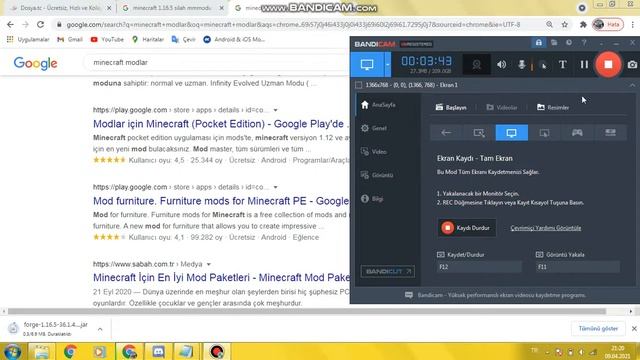Open Chrome extensions puzzle icon
The height and width of the screenshot is (360, 640).
coord(583,24)
